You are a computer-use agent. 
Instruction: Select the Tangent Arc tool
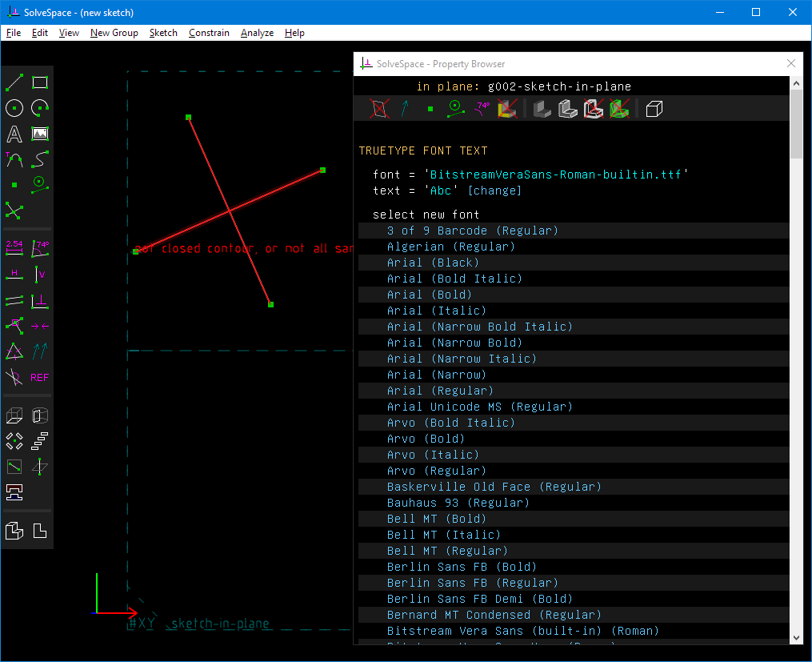coord(14,159)
